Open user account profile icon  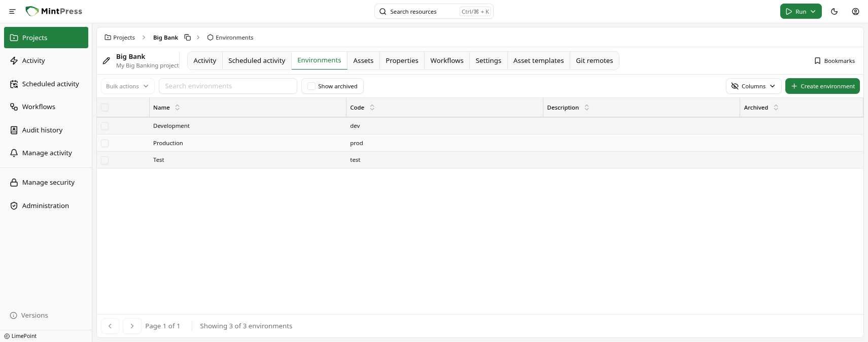tap(855, 11)
